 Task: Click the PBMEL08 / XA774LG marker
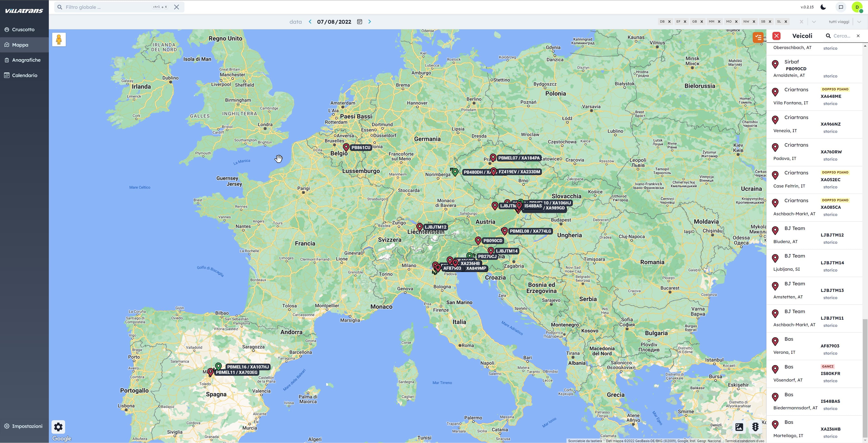click(505, 231)
